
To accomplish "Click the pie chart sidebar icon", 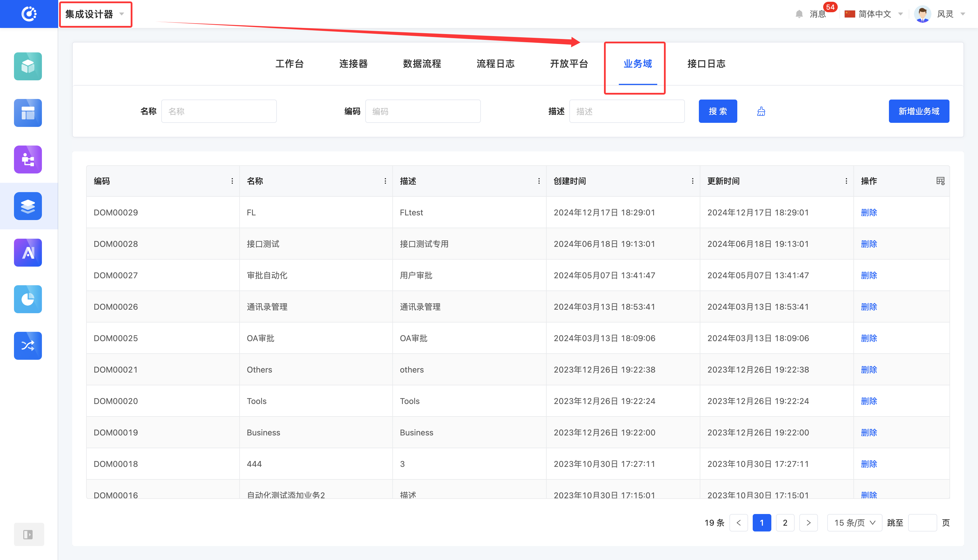I will pos(28,299).
